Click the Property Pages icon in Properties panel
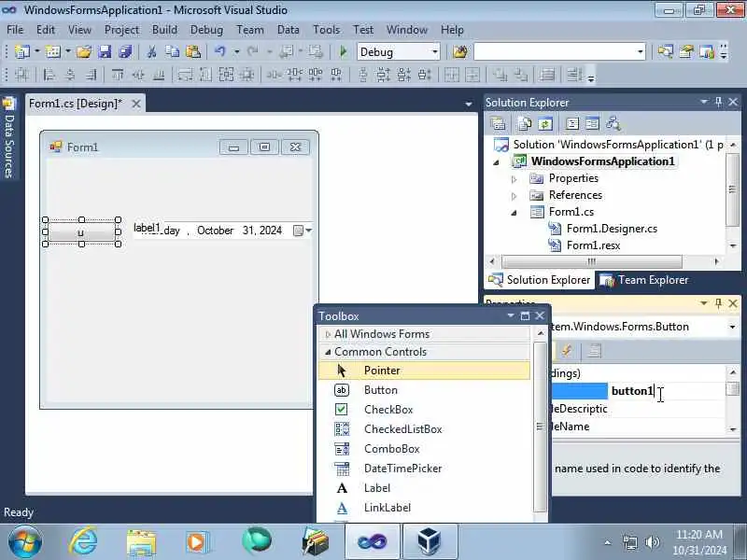 594,351
